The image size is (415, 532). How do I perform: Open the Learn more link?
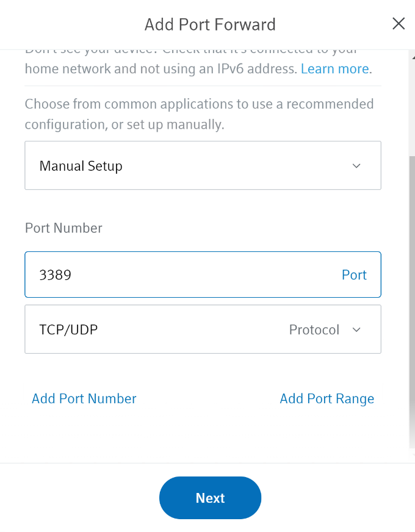(334, 68)
